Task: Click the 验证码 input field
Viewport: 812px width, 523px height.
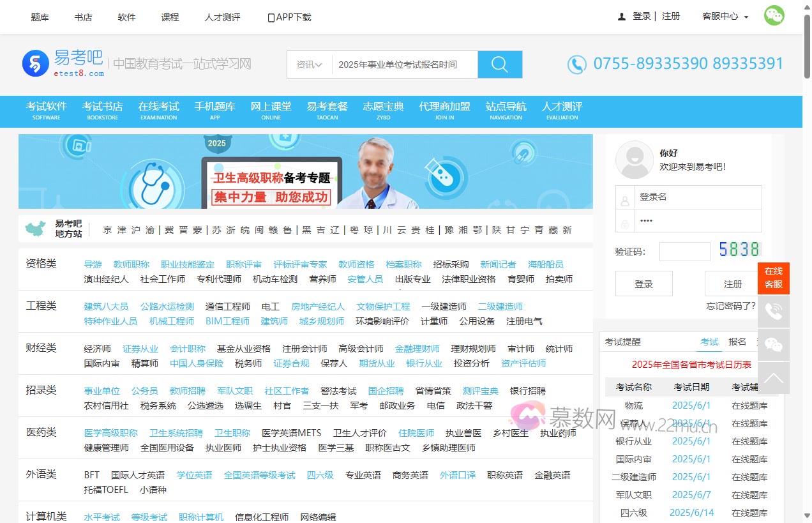Action: pyautogui.click(x=684, y=251)
